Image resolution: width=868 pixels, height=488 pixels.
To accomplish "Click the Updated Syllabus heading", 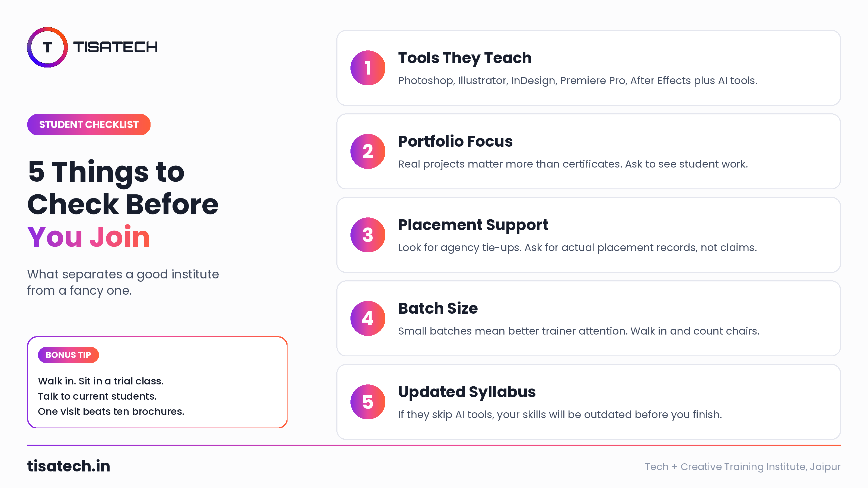I will point(467,392).
